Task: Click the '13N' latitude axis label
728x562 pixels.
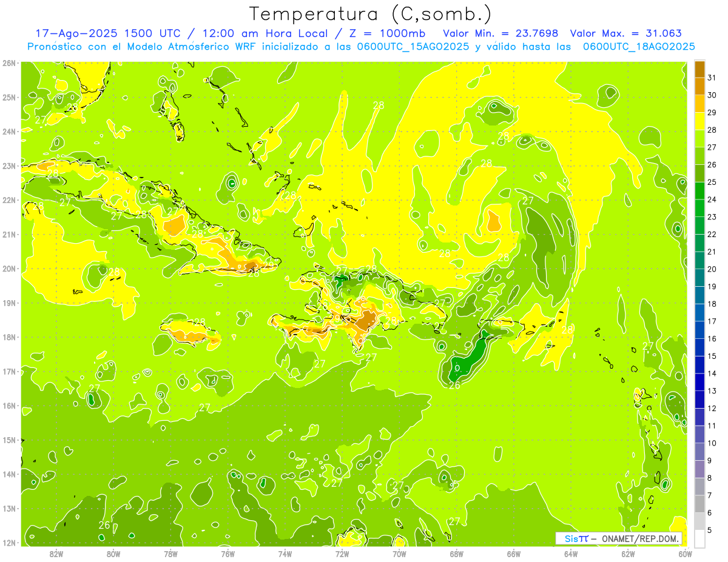Action: [x=10, y=508]
